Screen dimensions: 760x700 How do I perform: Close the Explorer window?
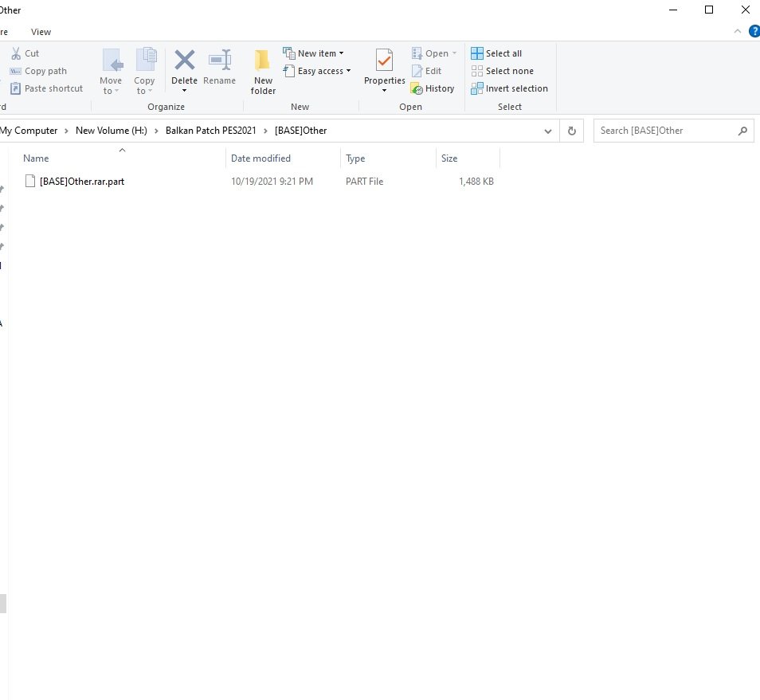tap(746, 10)
